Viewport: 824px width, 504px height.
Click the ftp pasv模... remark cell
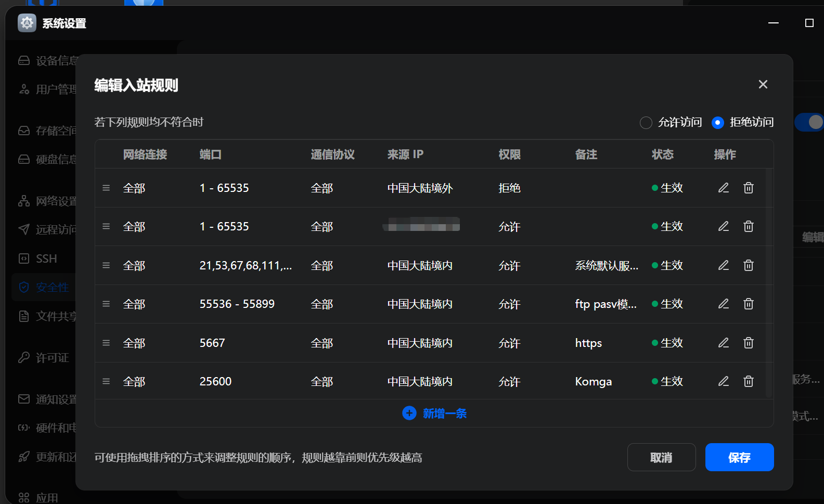coord(606,304)
